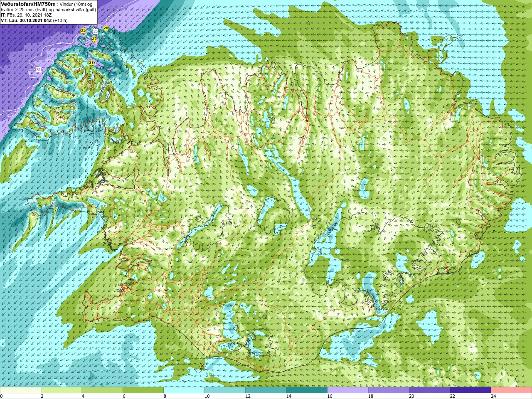Click the text 'Vindur (10m) og'

pos(75,4)
